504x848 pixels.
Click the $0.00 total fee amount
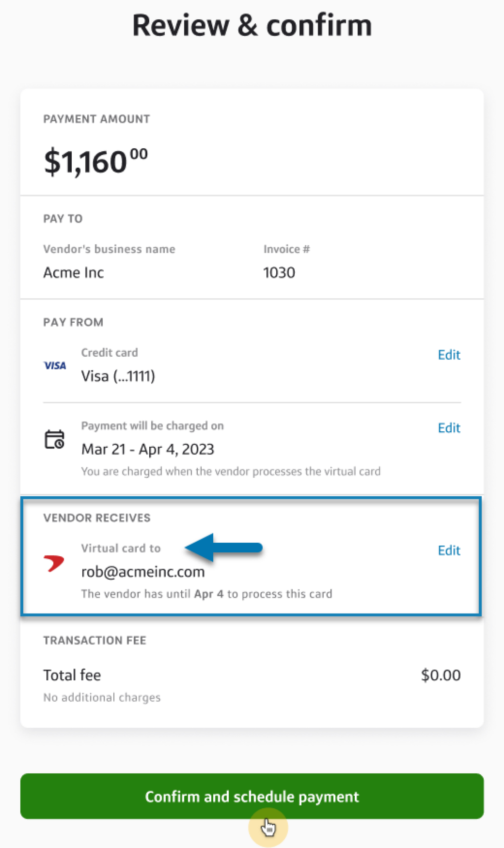tap(441, 675)
